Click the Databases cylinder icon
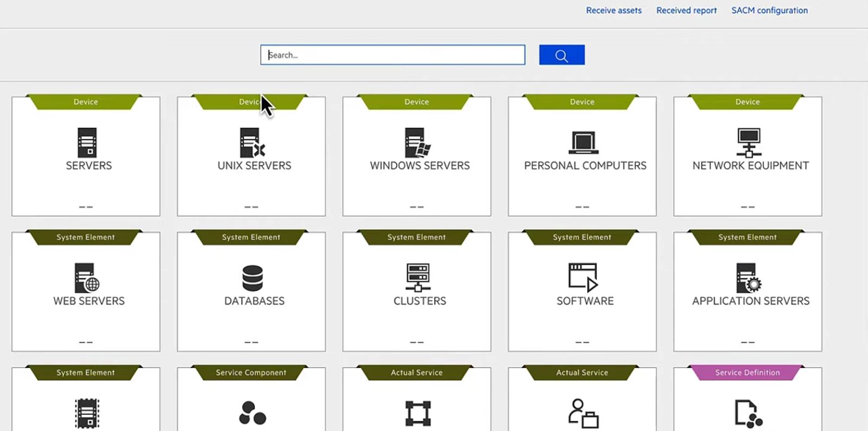868x431 pixels. [252, 278]
